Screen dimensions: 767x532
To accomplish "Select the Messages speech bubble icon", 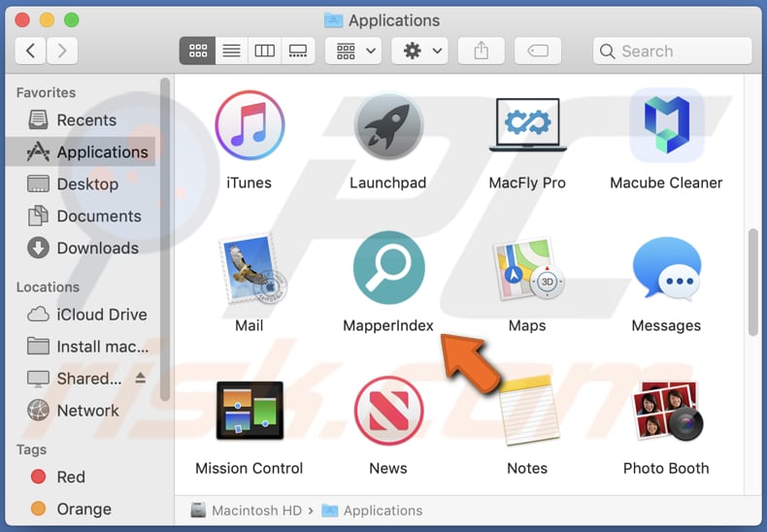I will pyautogui.click(x=666, y=269).
